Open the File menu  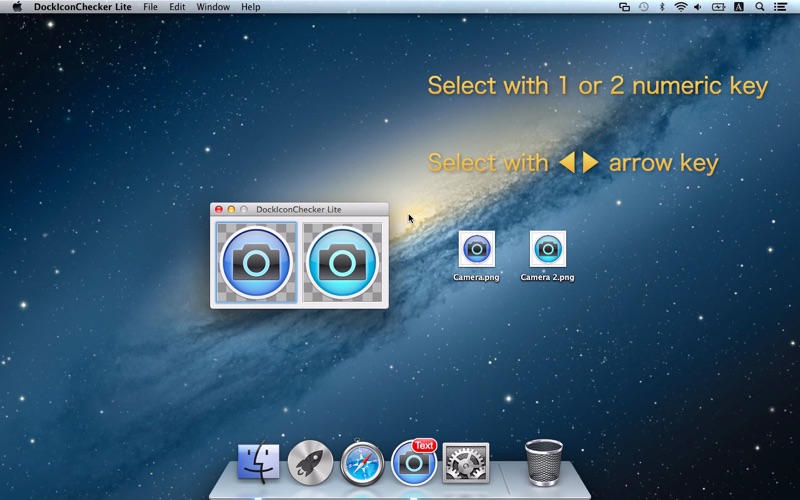click(150, 7)
